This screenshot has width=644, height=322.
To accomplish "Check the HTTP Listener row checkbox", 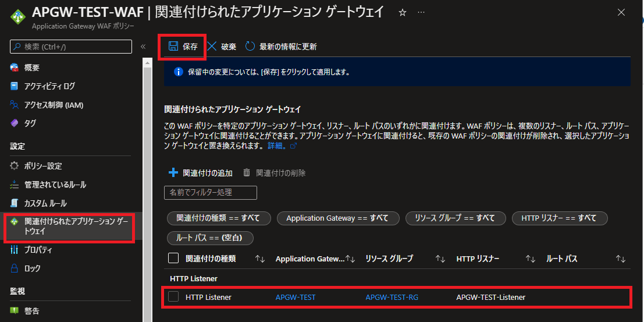I will [174, 296].
